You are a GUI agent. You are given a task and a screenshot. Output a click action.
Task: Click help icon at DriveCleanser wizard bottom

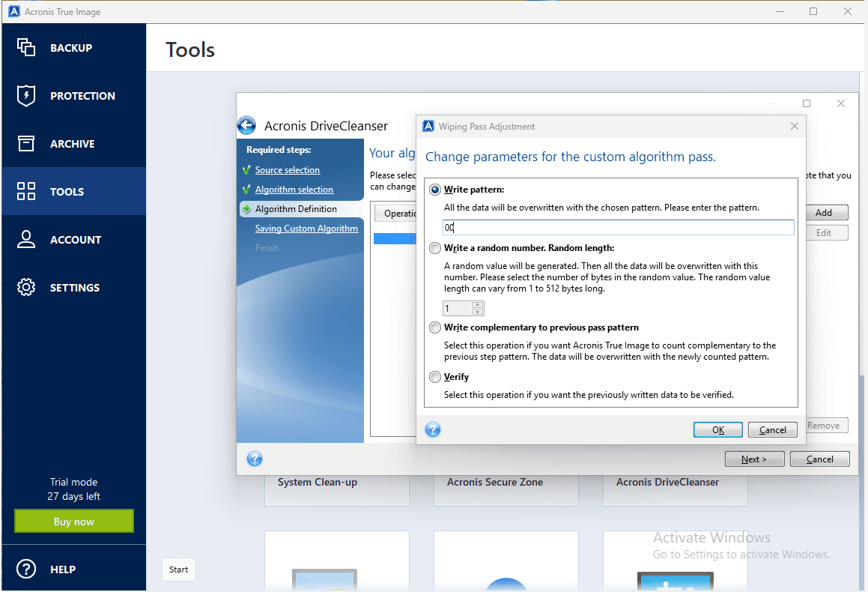[255, 459]
